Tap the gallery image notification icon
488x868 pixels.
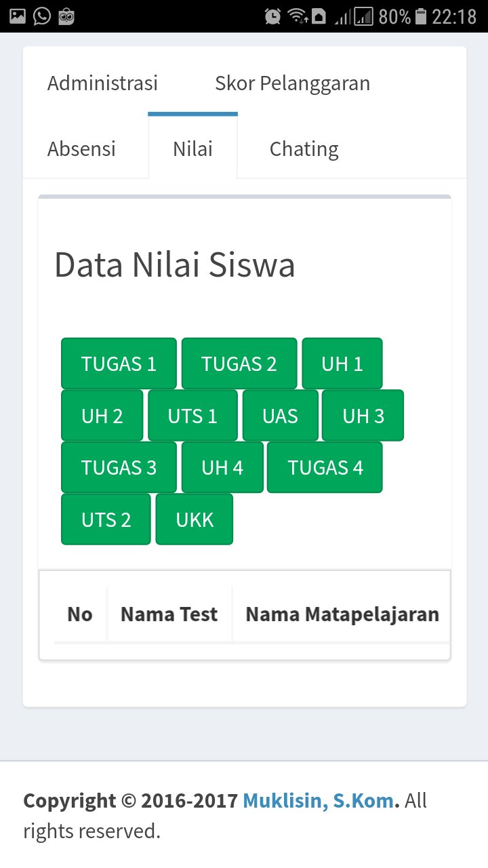click(x=18, y=16)
